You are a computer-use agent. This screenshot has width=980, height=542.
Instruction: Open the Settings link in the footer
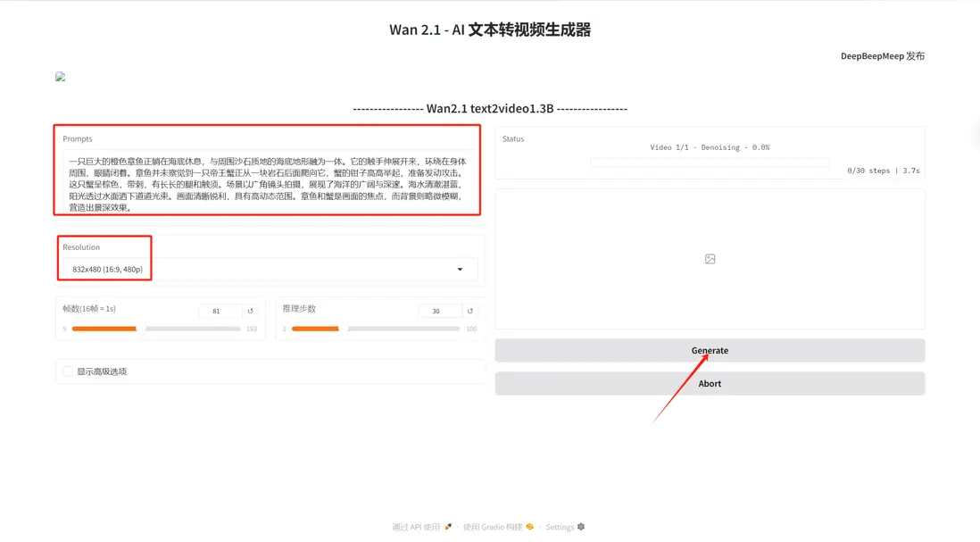560,527
